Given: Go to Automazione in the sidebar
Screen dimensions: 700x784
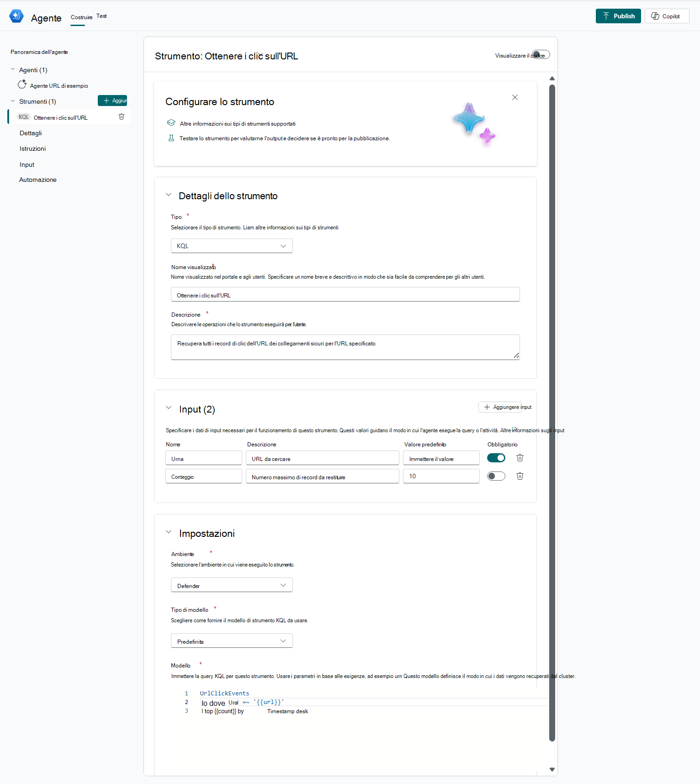Looking at the screenshot, I should click(x=38, y=180).
